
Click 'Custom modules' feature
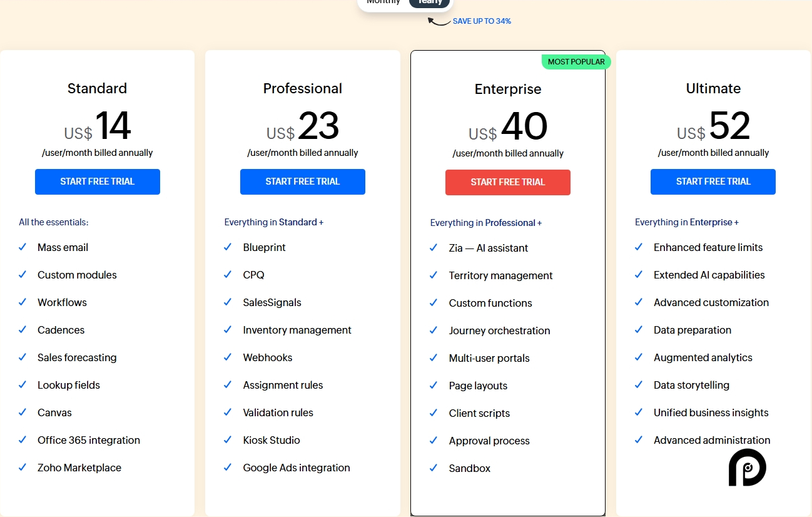coord(77,275)
